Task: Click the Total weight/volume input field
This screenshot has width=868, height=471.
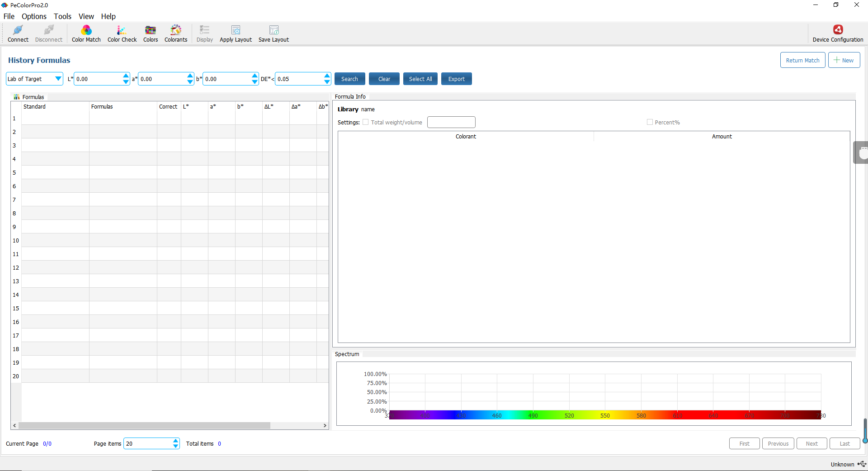Action: point(451,122)
